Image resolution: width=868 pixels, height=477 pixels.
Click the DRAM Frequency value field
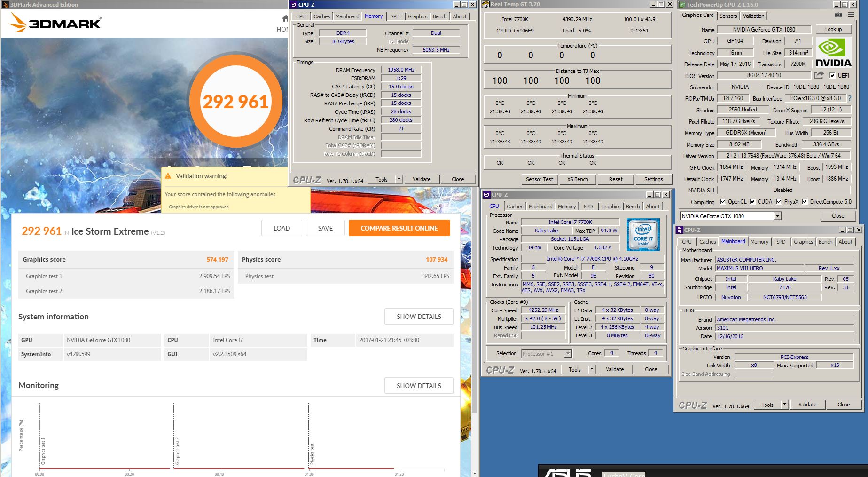pyautogui.click(x=401, y=70)
